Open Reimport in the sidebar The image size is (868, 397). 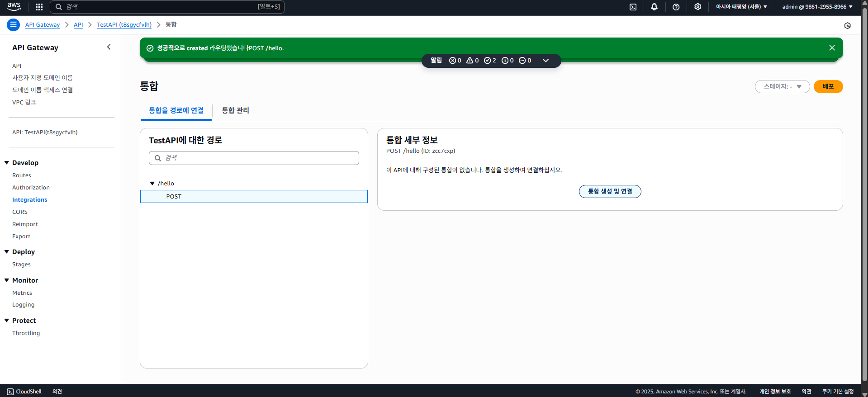click(x=25, y=224)
